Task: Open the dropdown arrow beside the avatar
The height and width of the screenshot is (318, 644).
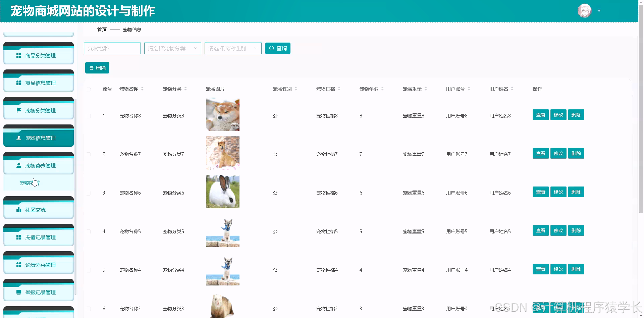Action: [x=599, y=11]
